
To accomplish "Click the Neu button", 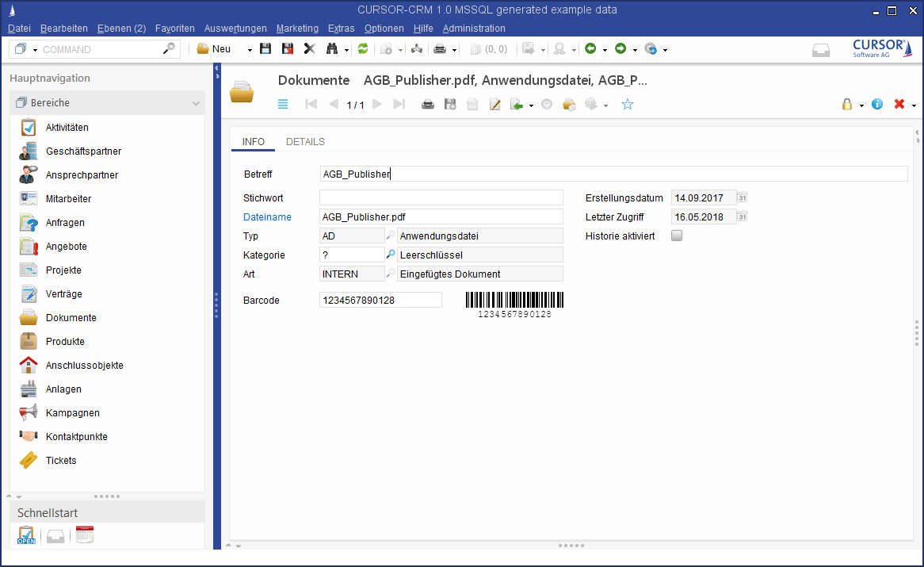I will 214,49.
